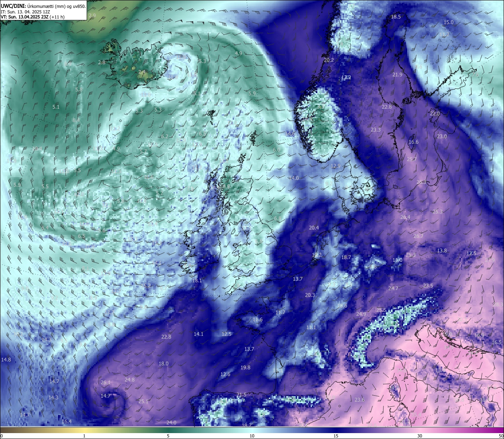Click the 11.1 value over central France
This screenshot has height=439, width=504.
pyautogui.click(x=311, y=327)
